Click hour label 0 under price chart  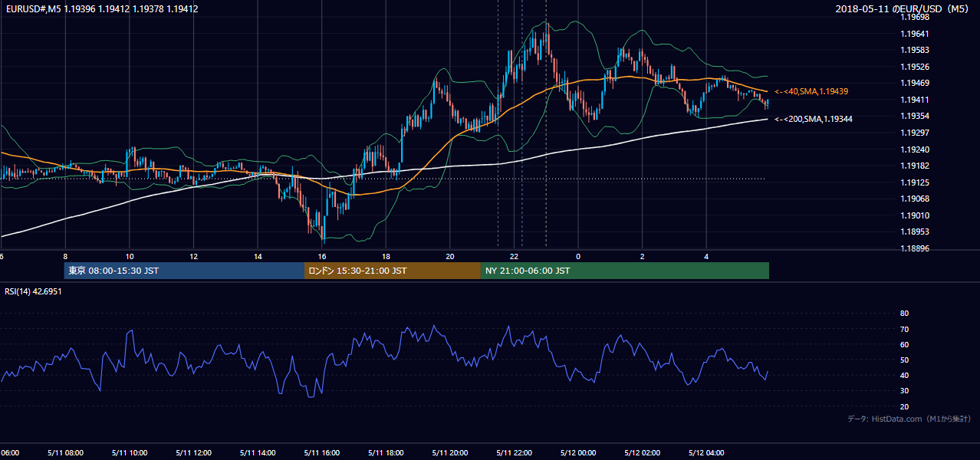pyautogui.click(x=578, y=256)
